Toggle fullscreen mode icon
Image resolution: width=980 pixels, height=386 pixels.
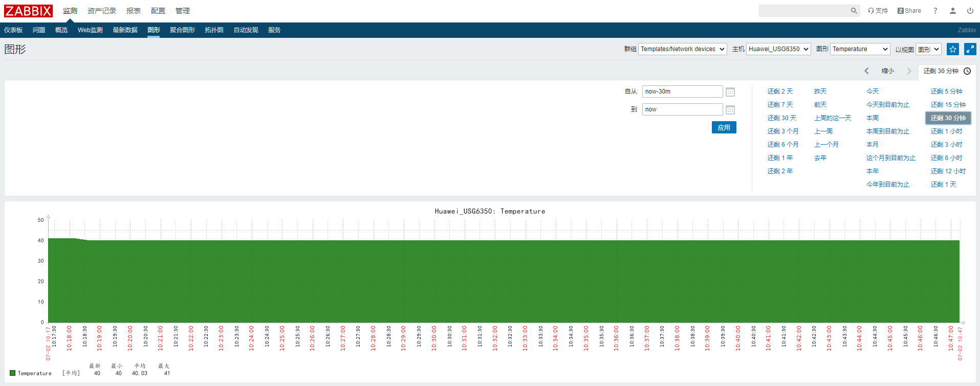[970, 49]
